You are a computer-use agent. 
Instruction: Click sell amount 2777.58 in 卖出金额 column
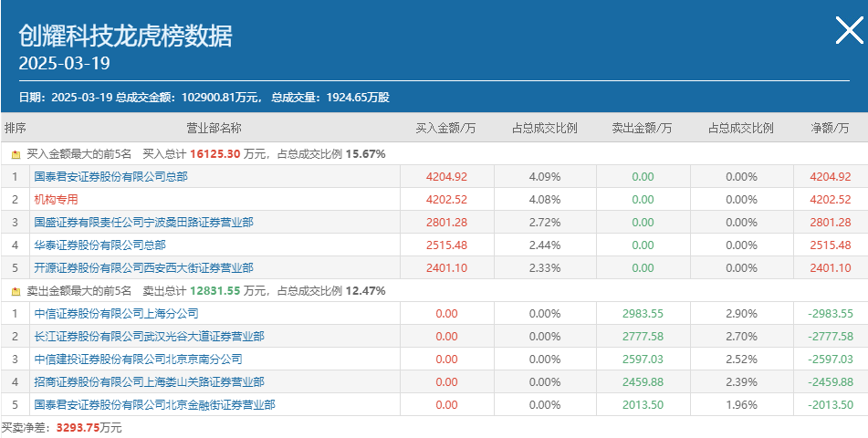643,336
